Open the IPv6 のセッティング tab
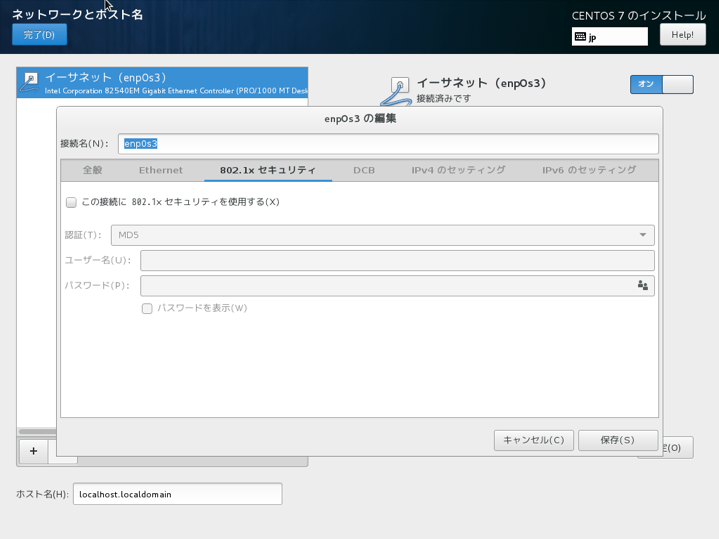719x539 pixels. click(x=589, y=170)
